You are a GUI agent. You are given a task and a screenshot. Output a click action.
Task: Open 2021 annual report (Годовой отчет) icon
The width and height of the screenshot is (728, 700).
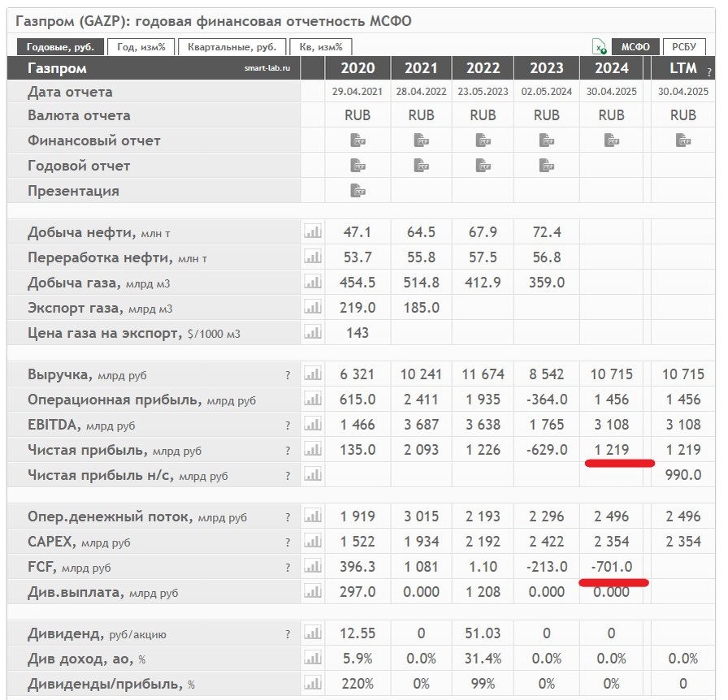tap(421, 165)
